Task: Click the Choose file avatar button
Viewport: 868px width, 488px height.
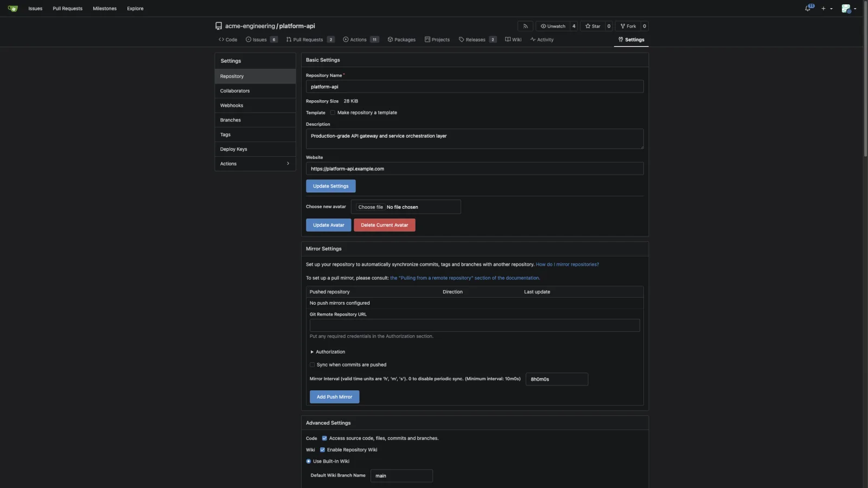Action: [x=371, y=207]
